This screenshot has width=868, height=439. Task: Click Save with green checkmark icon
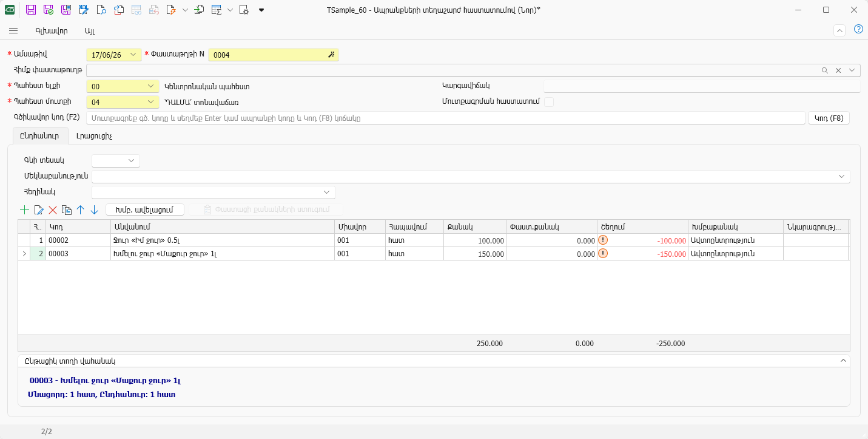point(49,10)
